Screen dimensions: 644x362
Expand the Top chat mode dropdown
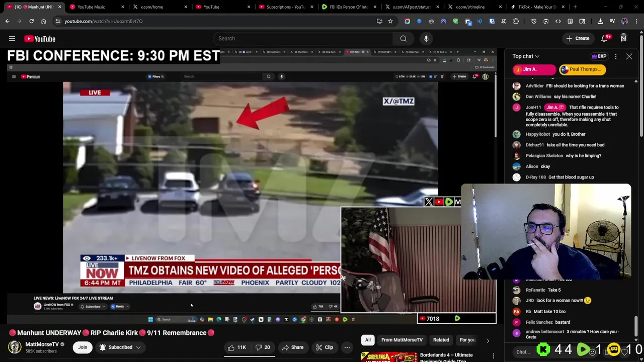pyautogui.click(x=526, y=56)
